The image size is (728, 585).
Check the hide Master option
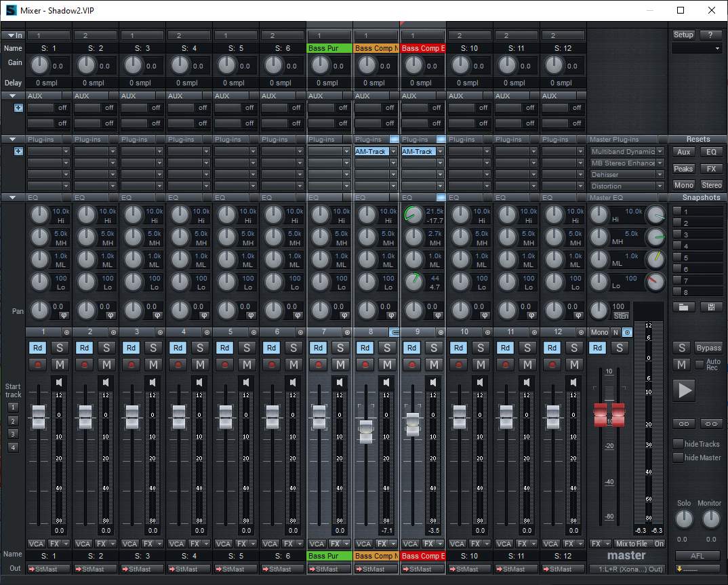click(678, 458)
